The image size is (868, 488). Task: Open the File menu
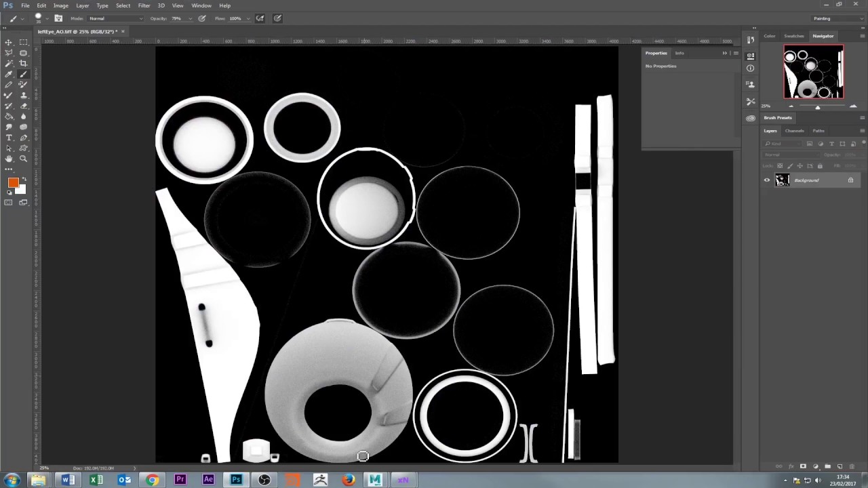[25, 5]
